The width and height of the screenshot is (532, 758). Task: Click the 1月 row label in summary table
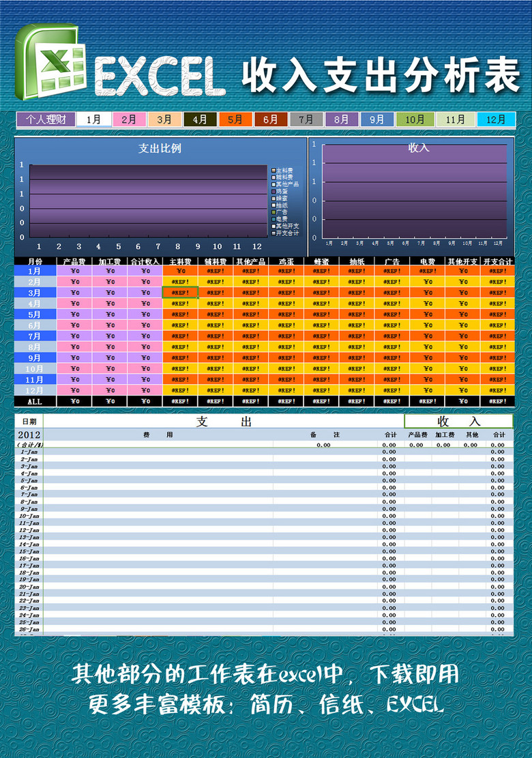coord(35,271)
